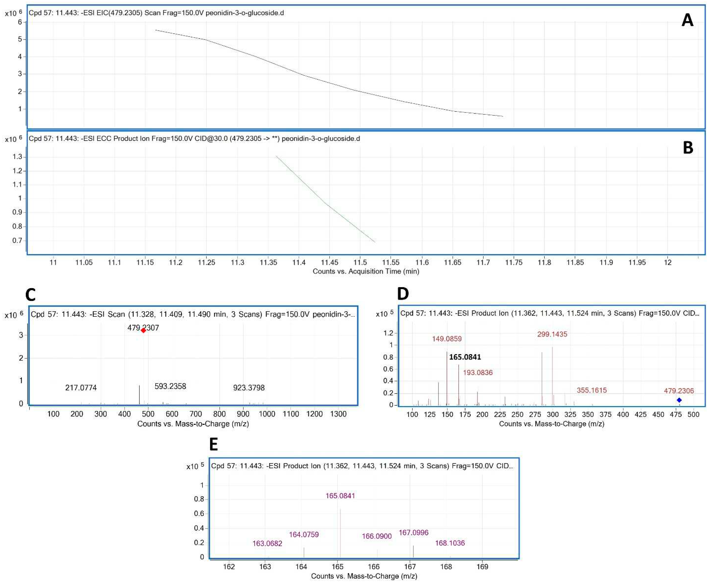Click the 593.2358 peak label

pos(171,386)
